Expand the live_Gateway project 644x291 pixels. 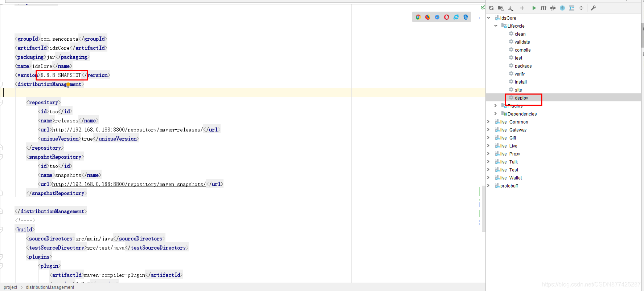pyautogui.click(x=488, y=130)
